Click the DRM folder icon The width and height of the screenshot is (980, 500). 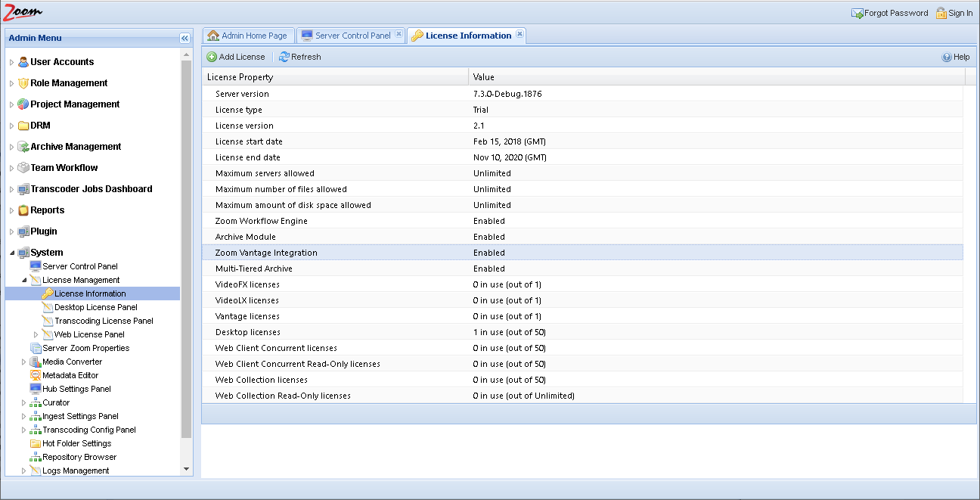[x=23, y=126]
